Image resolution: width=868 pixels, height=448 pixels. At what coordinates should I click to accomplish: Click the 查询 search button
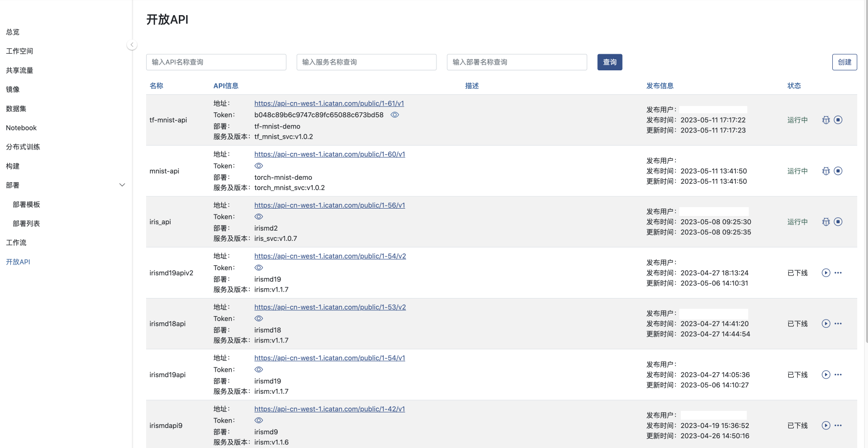coord(609,62)
